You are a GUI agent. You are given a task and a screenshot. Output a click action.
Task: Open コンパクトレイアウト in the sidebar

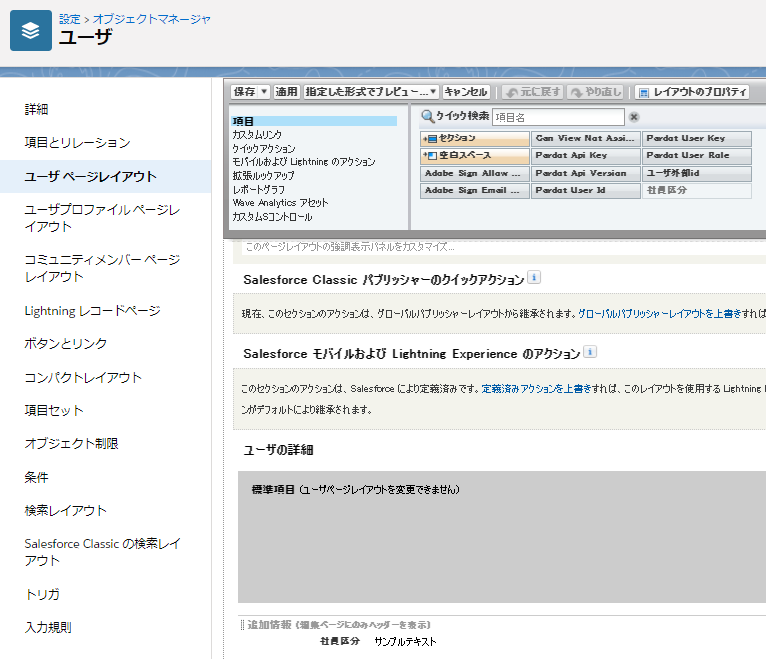[83, 377]
